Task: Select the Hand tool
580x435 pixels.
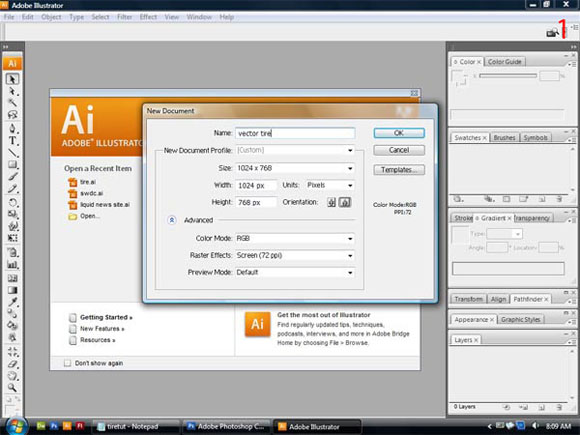Action: [x=12, y=376]
